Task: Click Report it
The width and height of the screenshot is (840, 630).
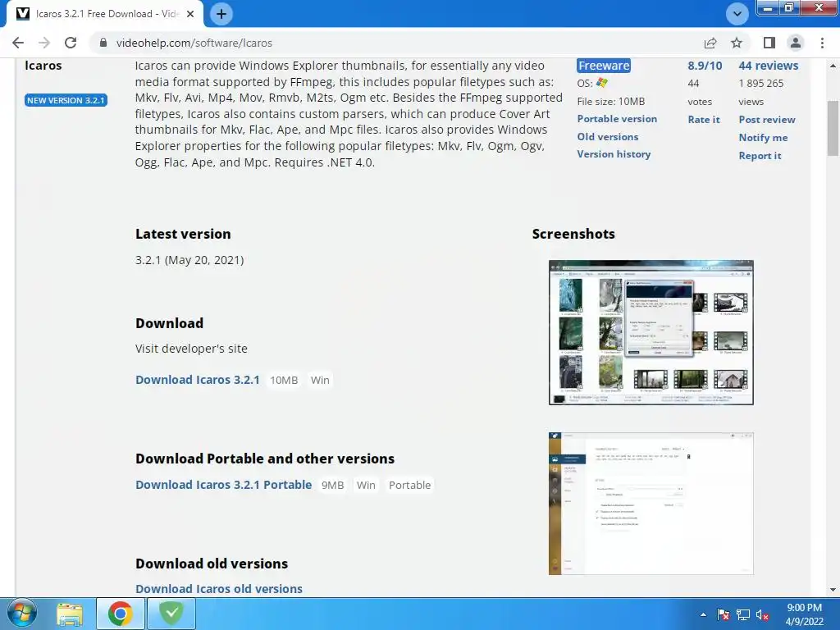Action: (760, 156)
